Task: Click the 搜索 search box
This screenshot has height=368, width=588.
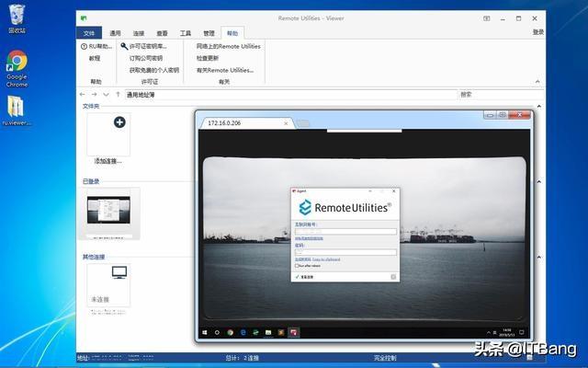Action: point(501,95)
